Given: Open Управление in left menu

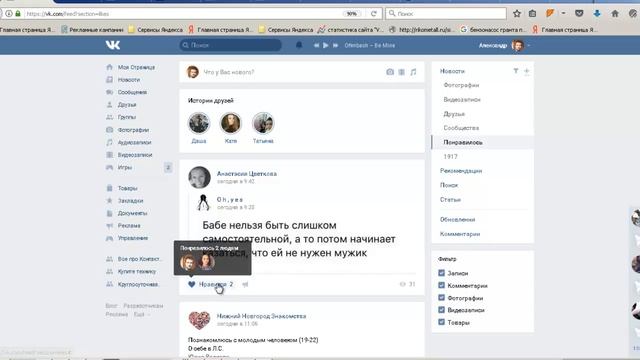Looking at the screenshot, I should point(133,238).
